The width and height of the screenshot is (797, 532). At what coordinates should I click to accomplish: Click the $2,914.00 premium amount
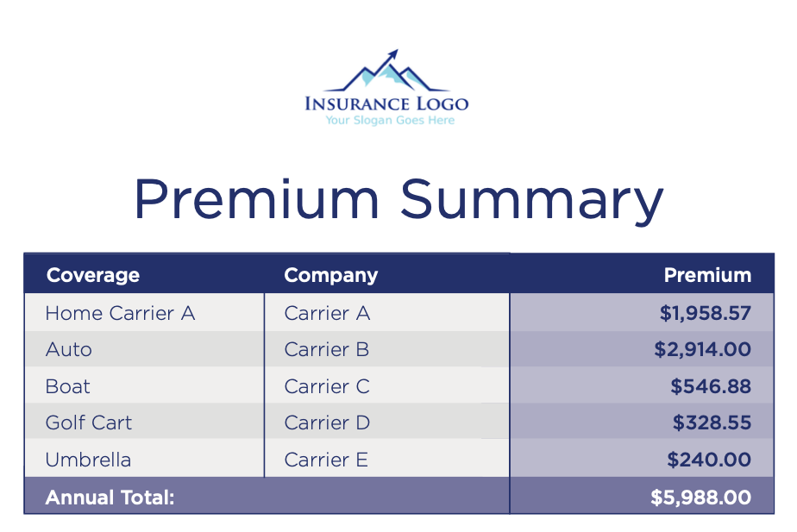702,349
